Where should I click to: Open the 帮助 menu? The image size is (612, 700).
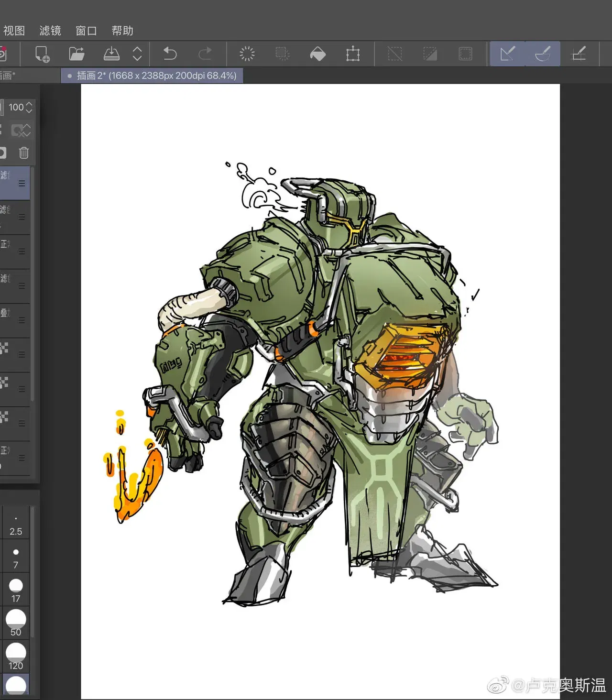(122, 31)
